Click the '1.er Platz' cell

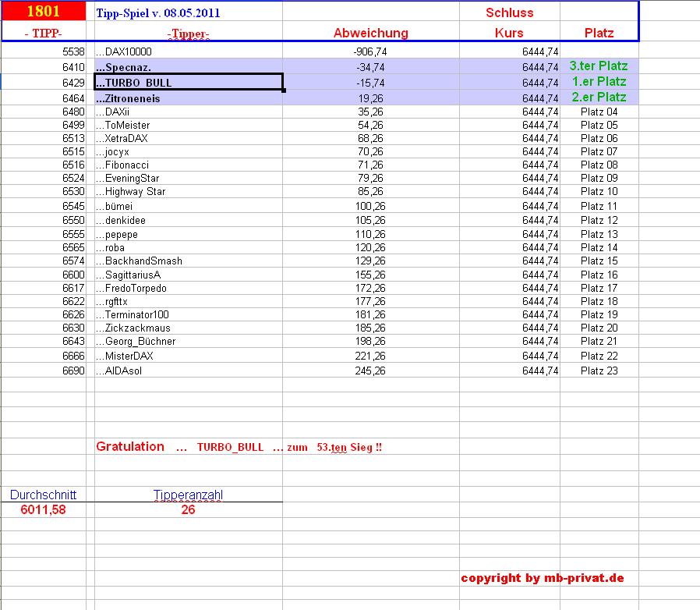pyautogui.click(x=599, y=82)
